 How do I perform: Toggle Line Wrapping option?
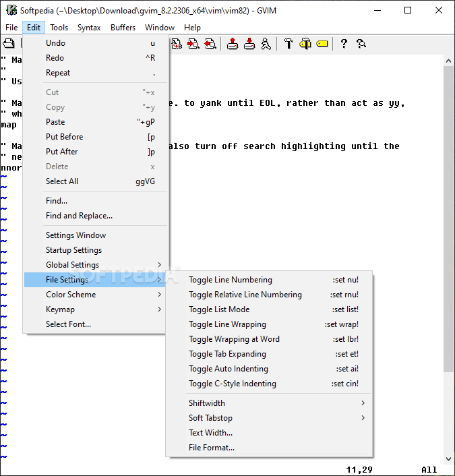click(x=269, y=324)
